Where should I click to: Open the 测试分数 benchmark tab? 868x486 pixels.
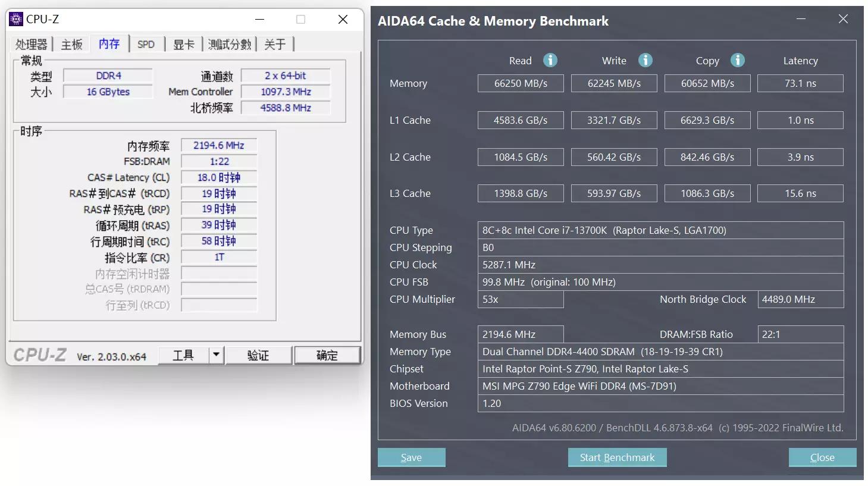coord(230,43)
